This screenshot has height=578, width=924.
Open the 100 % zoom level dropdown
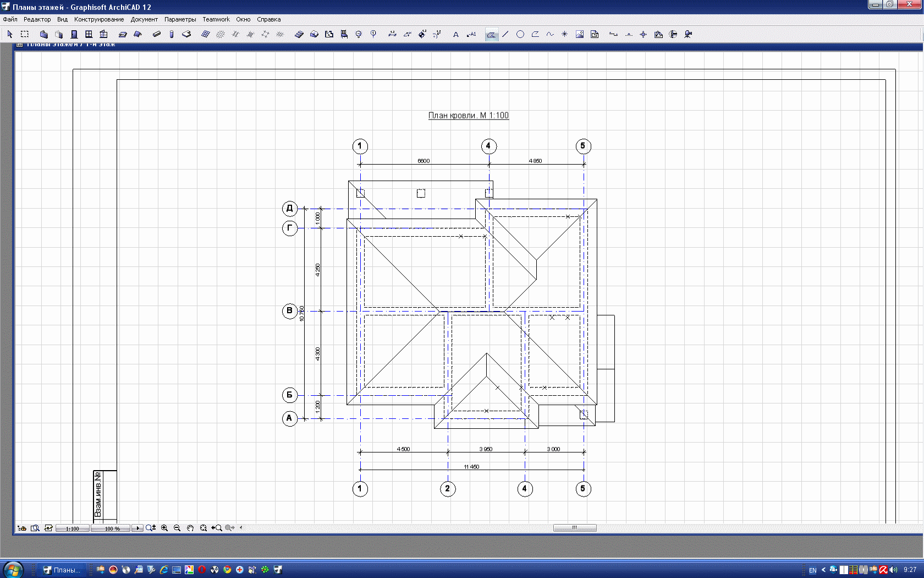pyautogui.click(x=111, y=528)
